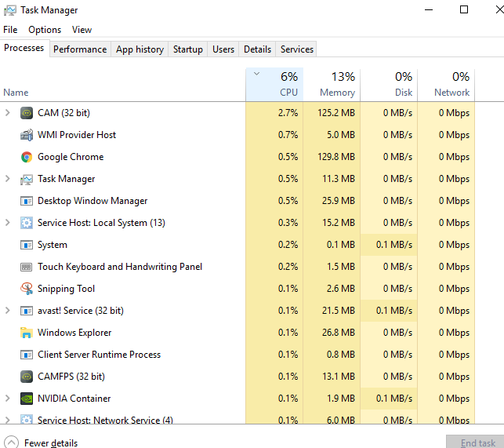Expand the NVIDIA Container process group
Viewport: 504px width, 448px height.
(7, 398)
